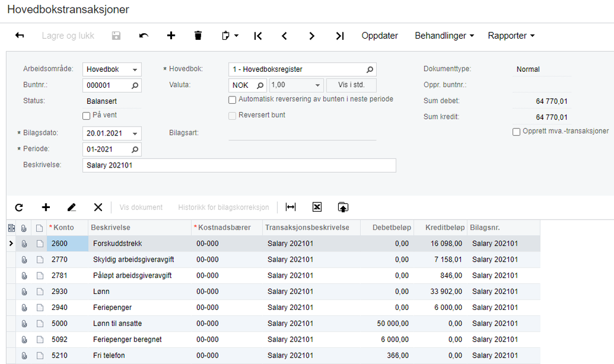The height and width of the screenshot is (364, 614).
Task: Select account cell 2600
Action: pyautogui.click(x=68, y=244)
